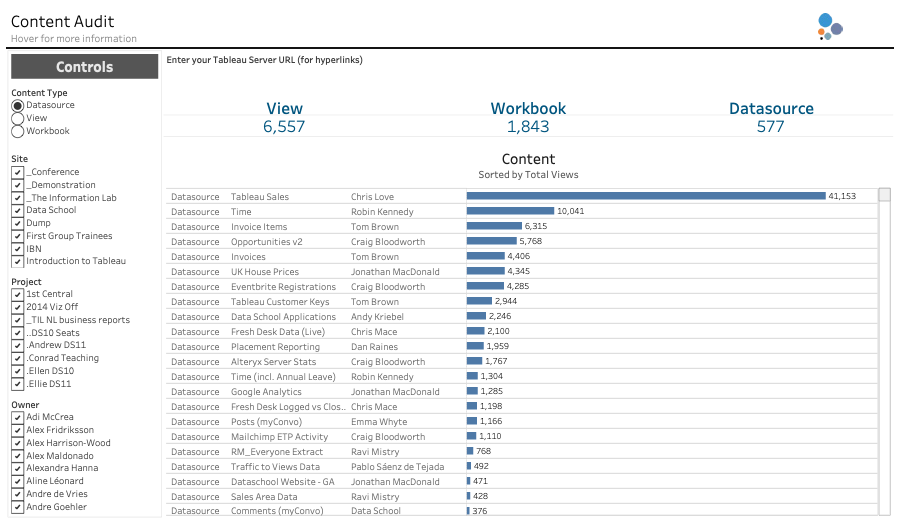Toggle the Introduction to Tableau checkbox

pyautogui.click(x=17, y=261)
